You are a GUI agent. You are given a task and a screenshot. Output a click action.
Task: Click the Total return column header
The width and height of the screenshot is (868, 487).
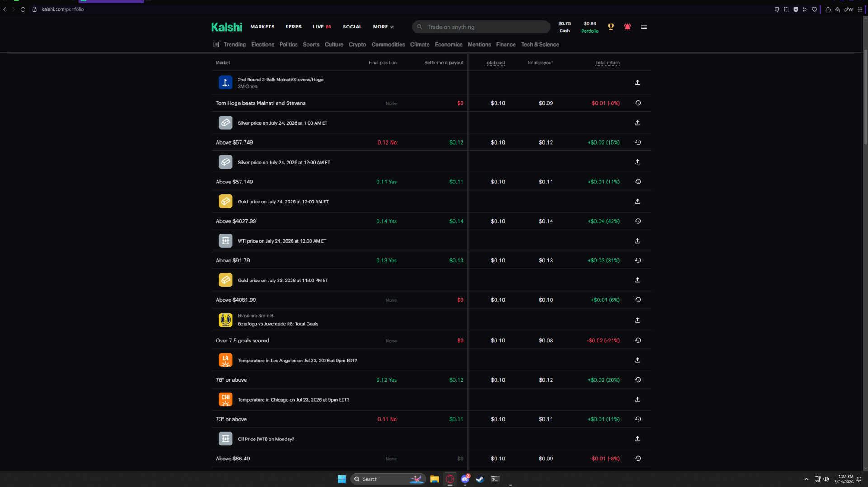click(607, 63)
